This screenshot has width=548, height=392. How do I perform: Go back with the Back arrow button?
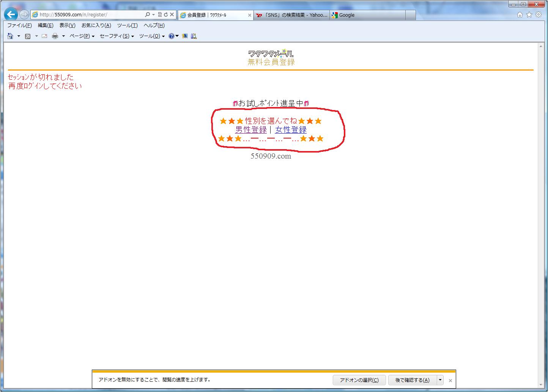click(11, 14)
